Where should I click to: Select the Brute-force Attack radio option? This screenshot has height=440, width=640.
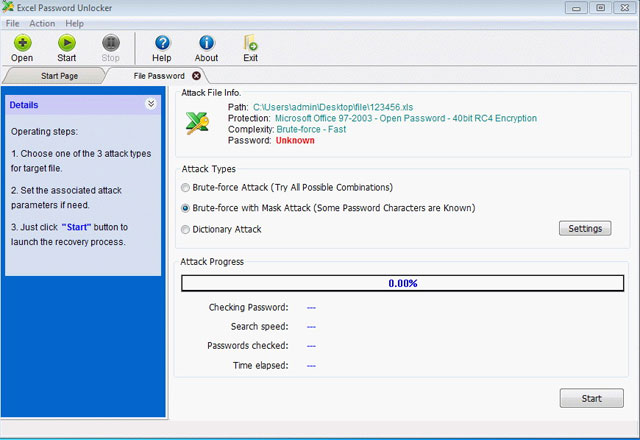click(185, 187)
